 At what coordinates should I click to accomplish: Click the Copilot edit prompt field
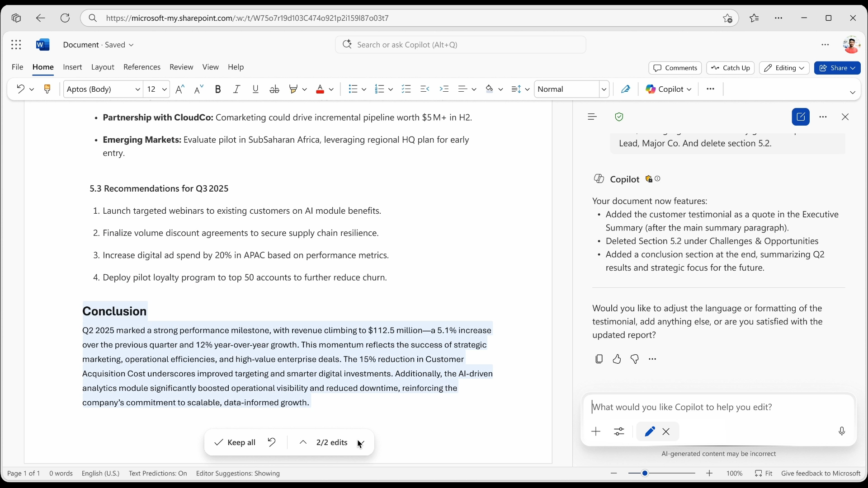point(714,407)
